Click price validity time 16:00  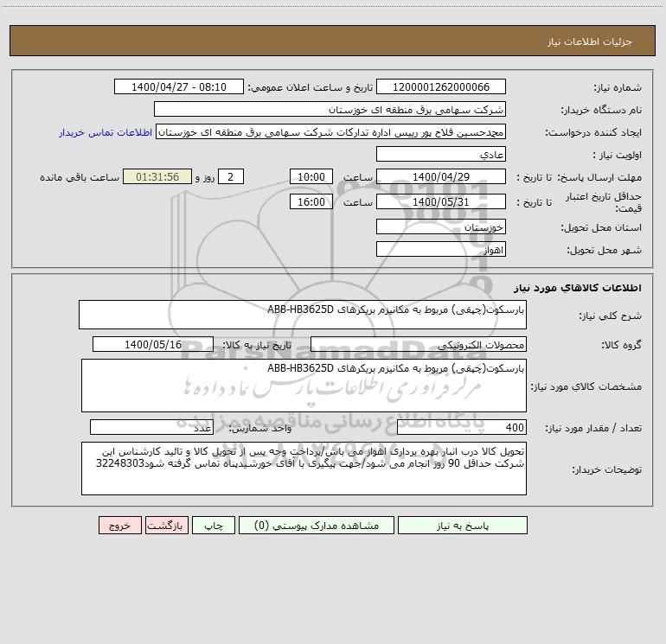tap(311, 201)
